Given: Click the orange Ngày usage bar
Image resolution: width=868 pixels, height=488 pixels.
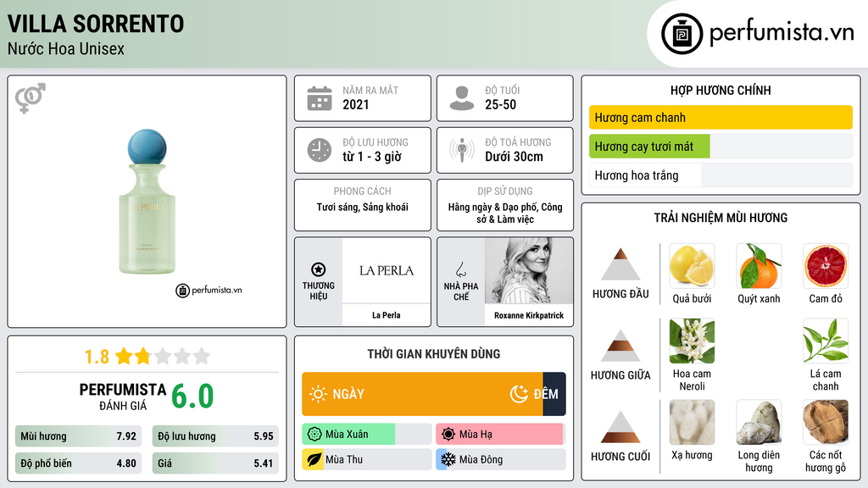Looking at the screenshot, I should 422,394.
